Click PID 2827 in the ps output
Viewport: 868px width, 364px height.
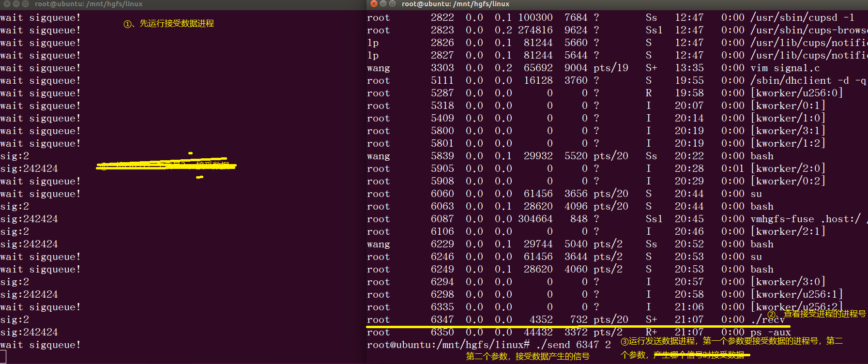(x=442, y=55)
